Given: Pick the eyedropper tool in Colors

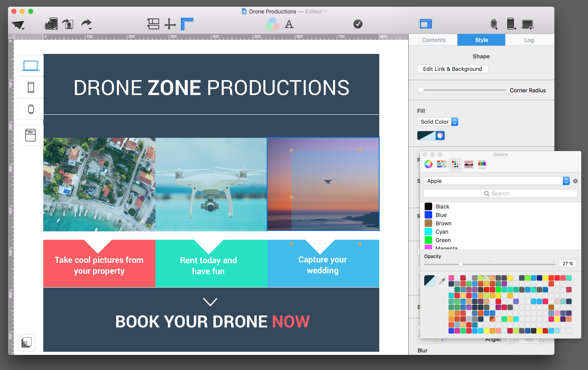Looking at the screenshot, I should 442,281.
